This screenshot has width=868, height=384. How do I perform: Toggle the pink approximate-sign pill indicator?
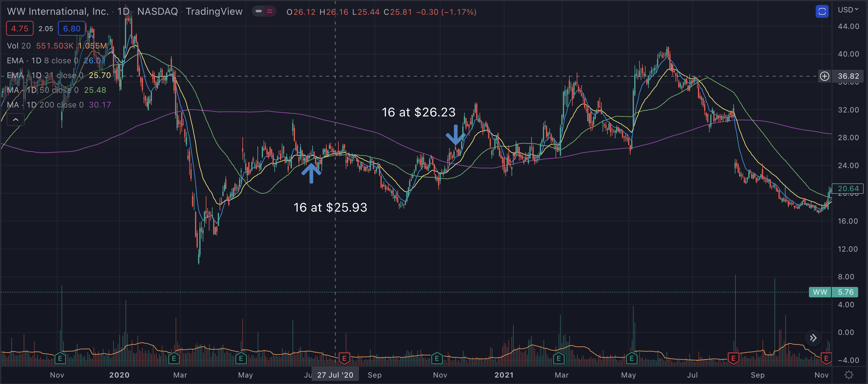point(270,11)
